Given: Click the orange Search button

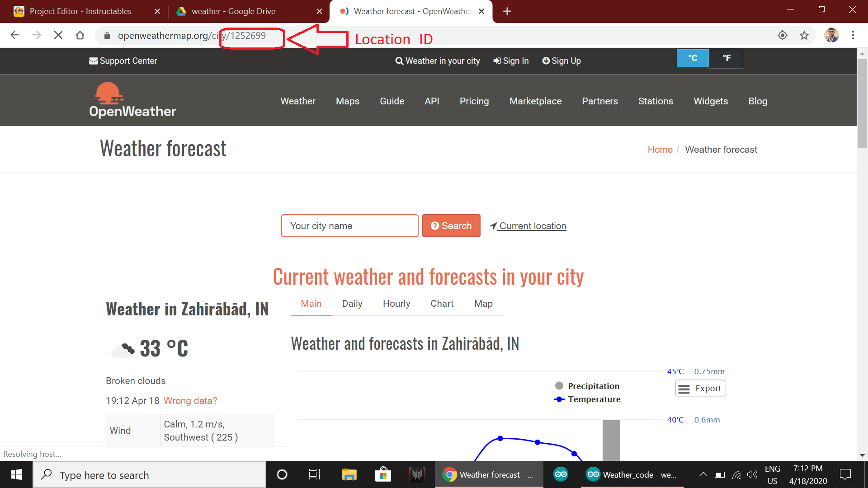Looking at the screenshot, I should pos(451,226).
